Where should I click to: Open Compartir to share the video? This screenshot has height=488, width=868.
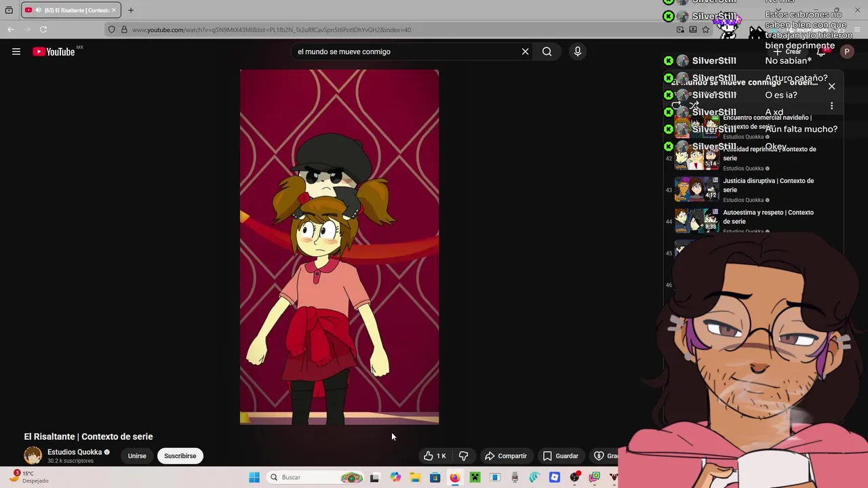506,456
